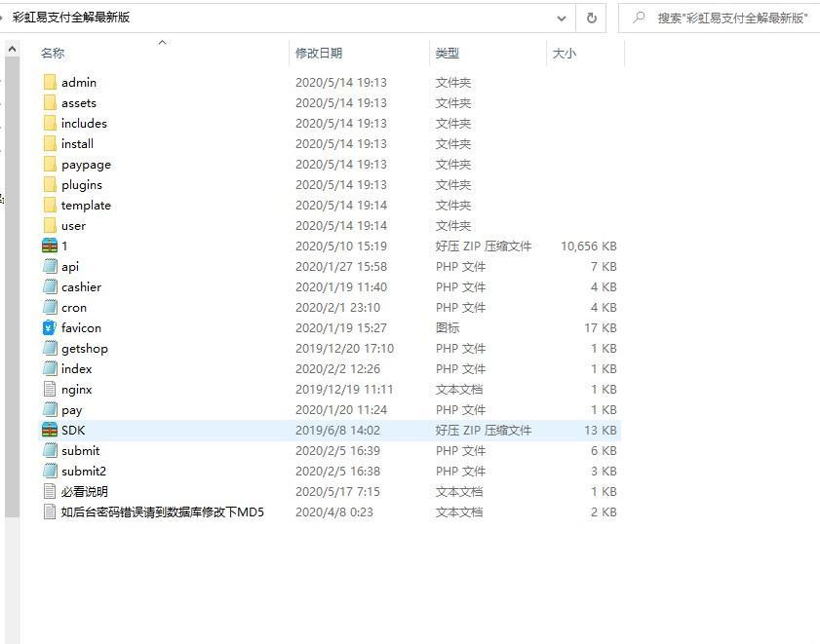Image resolution: width=820 pixels, height=644 pixels.
Task: Click the ZIP archive icon named 1
Action: tap(50, 246)
